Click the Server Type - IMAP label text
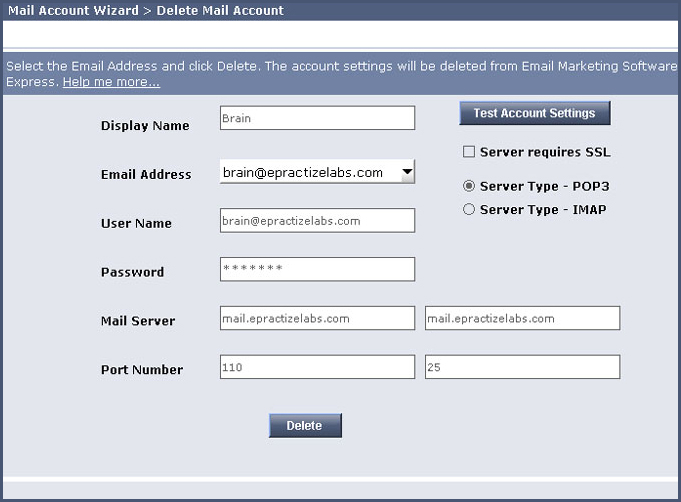The width and height of the screenshot is (681, 502). point(543,209)
